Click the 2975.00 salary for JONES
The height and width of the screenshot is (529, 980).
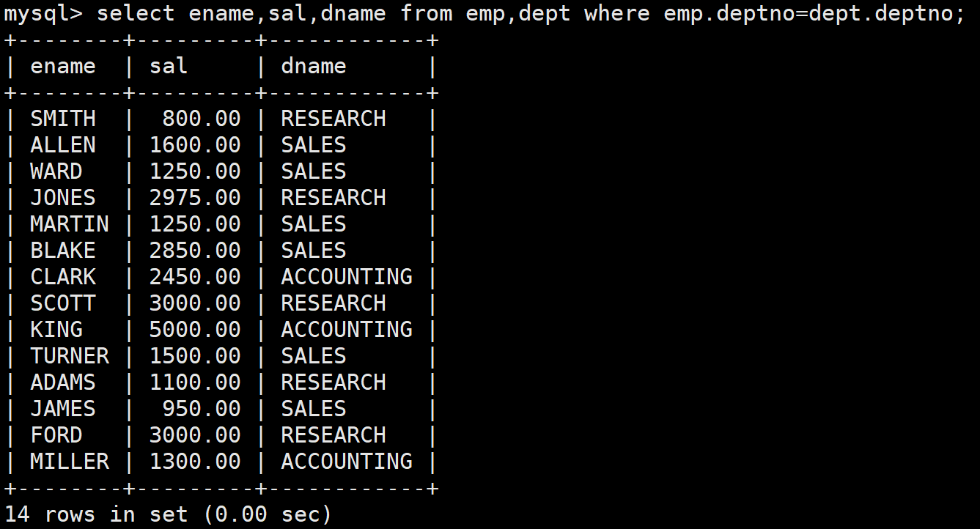pos(195,198)
